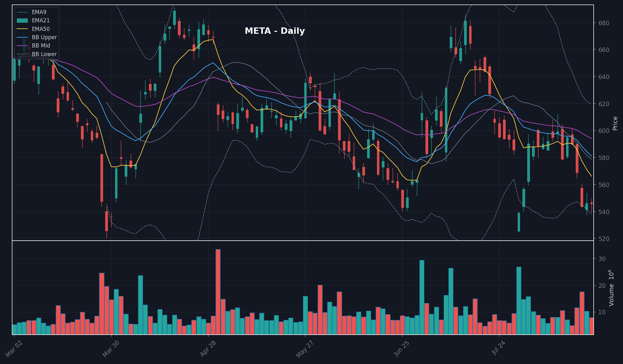The image size is (623, 364).
Task: Select the EMA9 legend label
Action: coord(39,12)
